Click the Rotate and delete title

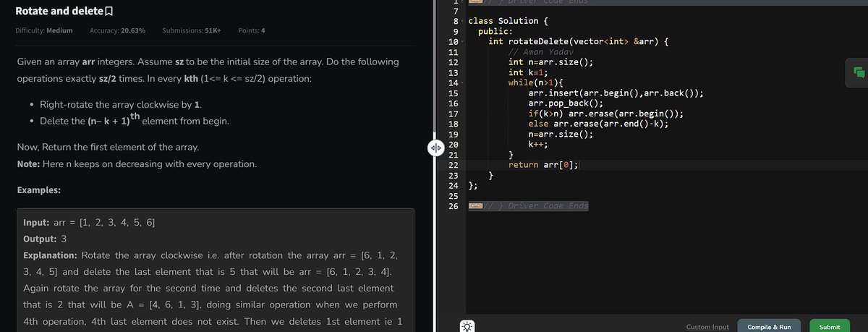[x=59, y=12]
